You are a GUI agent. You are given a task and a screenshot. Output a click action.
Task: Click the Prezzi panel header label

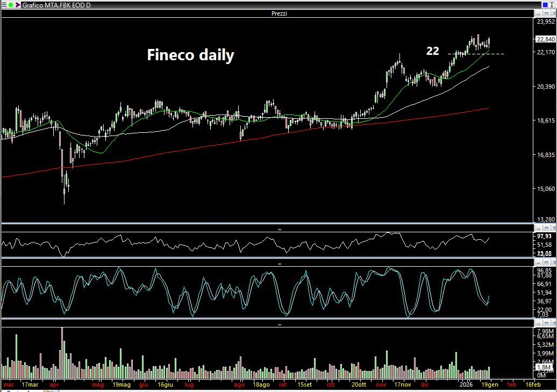(279, 13)
